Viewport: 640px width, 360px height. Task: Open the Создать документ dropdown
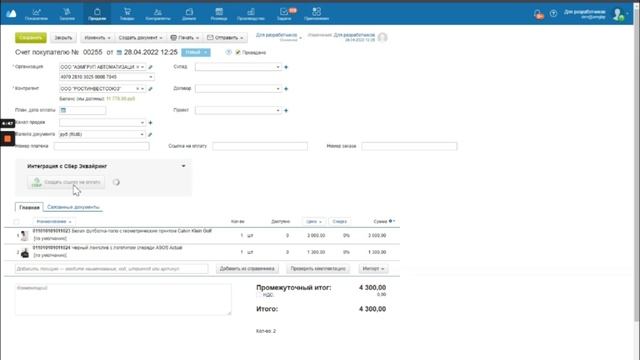[x=140, y=38]
